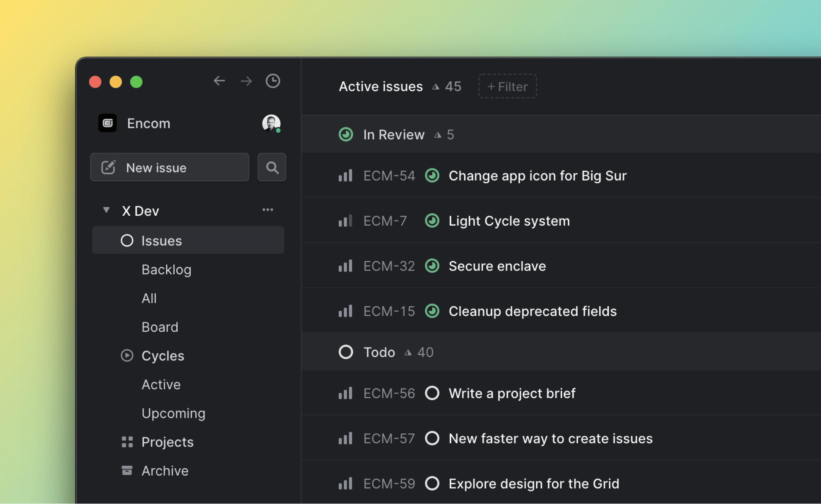This screenshot has height=504, width=821.
Task: Open the user avatar profile menu
Action: pos(271,123)
